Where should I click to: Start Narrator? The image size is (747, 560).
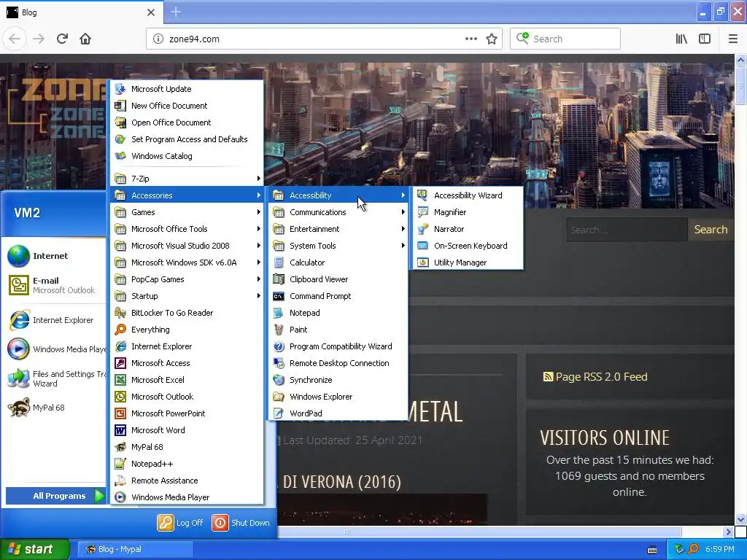click(468, 229)
